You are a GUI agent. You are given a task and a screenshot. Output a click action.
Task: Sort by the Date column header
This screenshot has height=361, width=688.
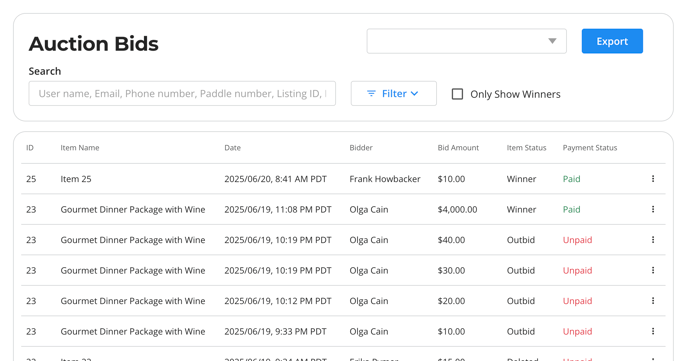(x=233, y=148)
